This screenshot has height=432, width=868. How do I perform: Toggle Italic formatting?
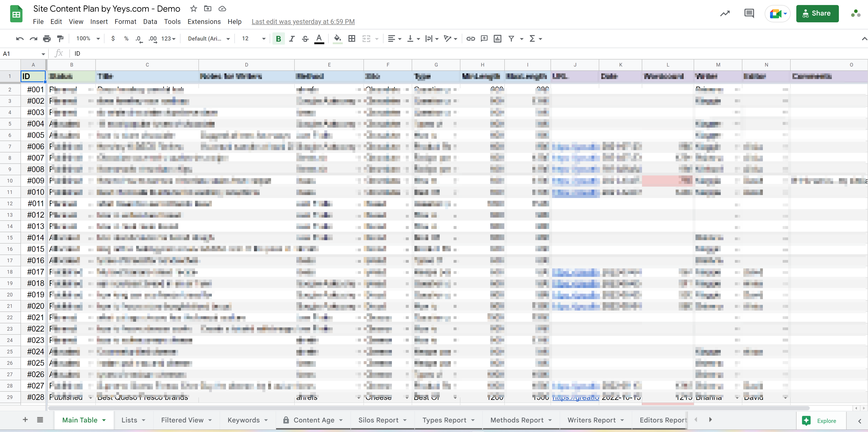click(x=292, y=39)
